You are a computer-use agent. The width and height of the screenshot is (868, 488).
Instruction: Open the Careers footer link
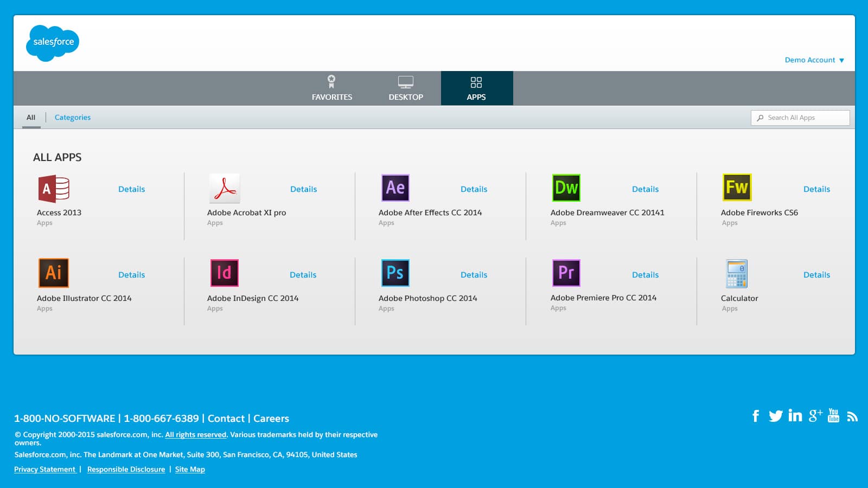point(271,419)
